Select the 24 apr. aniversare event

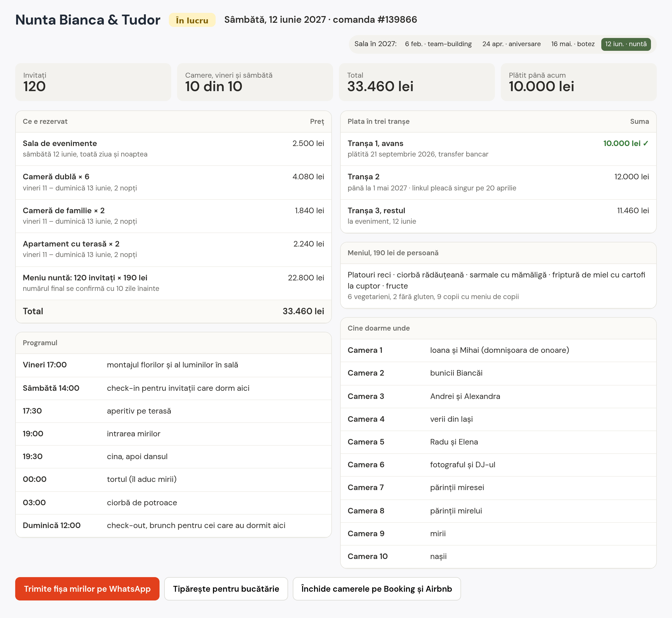511,44
